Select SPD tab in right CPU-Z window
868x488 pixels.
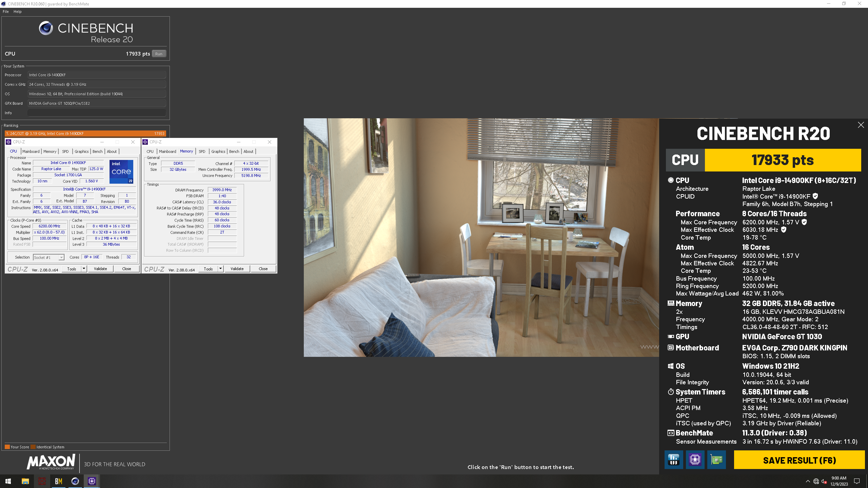pyautogui.click(x=202, y=151)
